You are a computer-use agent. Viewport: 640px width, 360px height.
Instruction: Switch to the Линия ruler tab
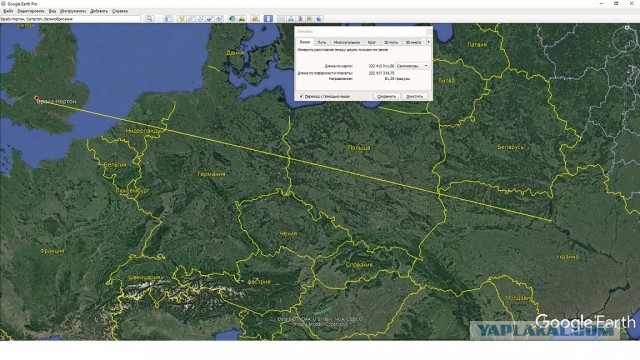coord(305,42)
